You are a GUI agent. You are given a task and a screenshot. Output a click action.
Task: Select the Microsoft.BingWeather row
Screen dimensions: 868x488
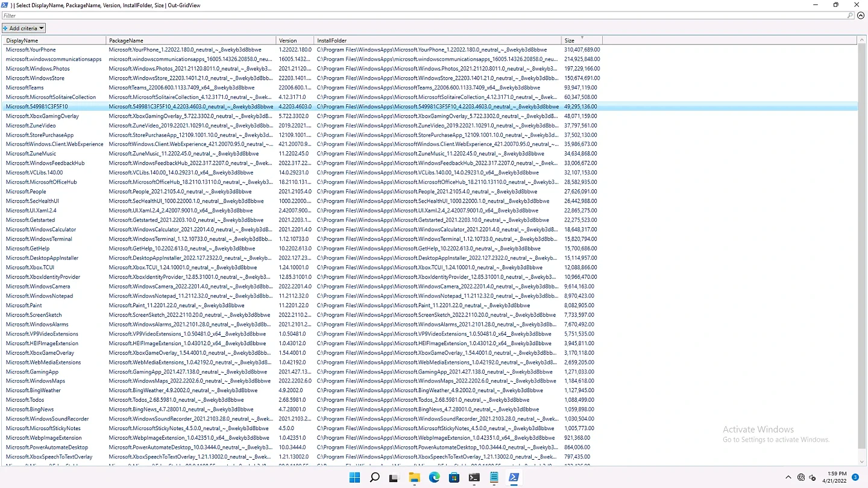click(x=430, y=390)
